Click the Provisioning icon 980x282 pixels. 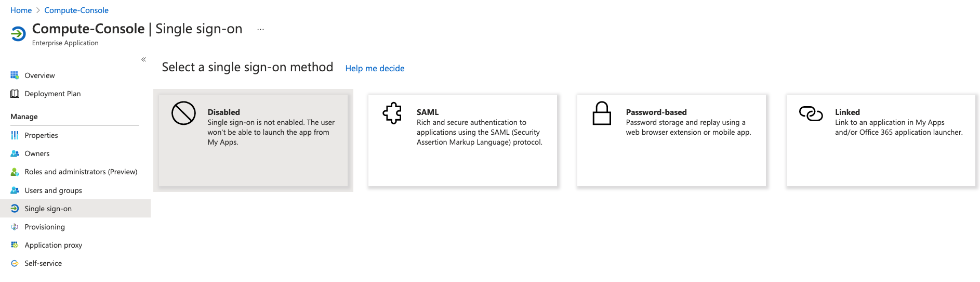[15, 227]
